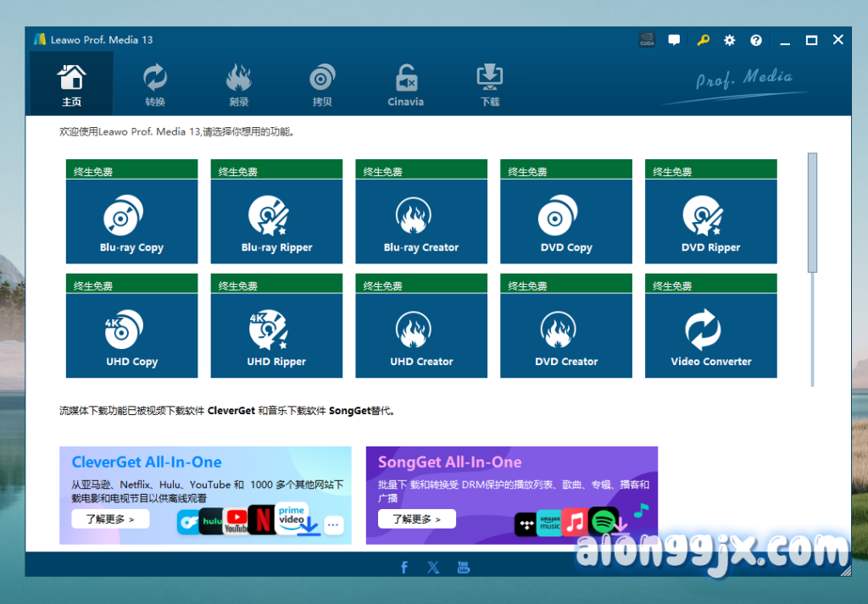Switch to the 转换 (Convert) tab

click(x=155, y=85)
